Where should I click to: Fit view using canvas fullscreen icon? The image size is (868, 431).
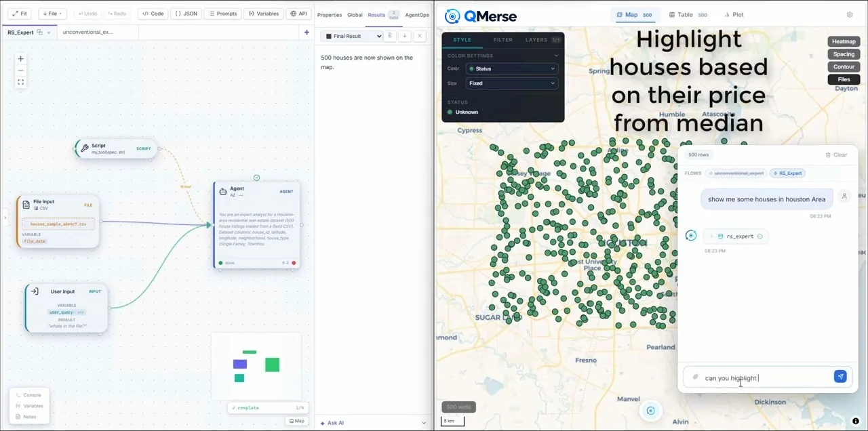tap(20, 82)
